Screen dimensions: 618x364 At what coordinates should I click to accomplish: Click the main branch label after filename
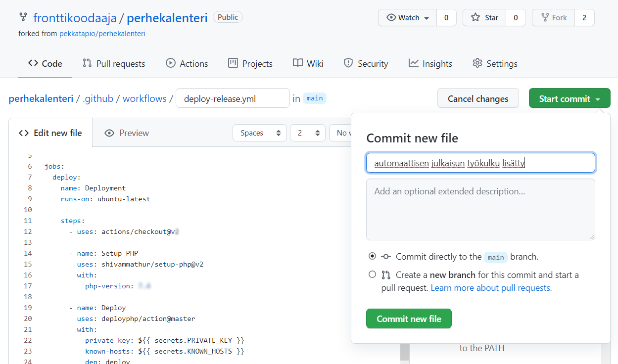pyautogui.click(x=315, y=98)
